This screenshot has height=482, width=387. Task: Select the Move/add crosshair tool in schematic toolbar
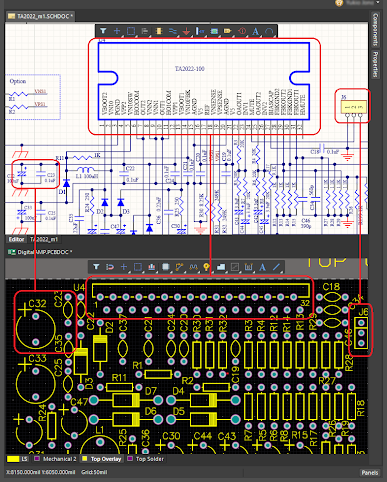(117, 31)
